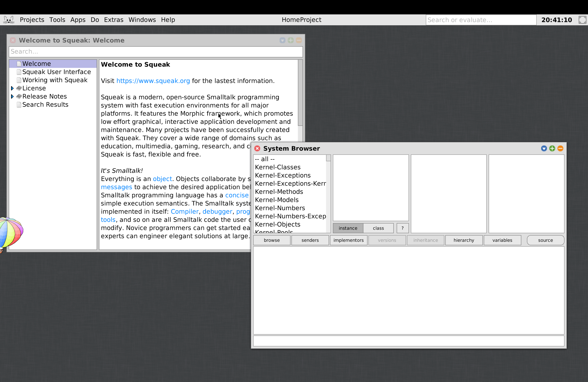The width and height of the screenshot is (588, 382).
Task: Switch to class side
Action: tap(378, 228)
